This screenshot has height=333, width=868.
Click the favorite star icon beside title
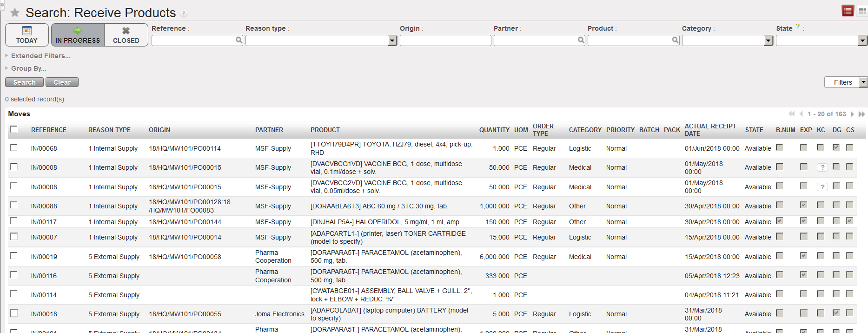(x=15, y=13)
